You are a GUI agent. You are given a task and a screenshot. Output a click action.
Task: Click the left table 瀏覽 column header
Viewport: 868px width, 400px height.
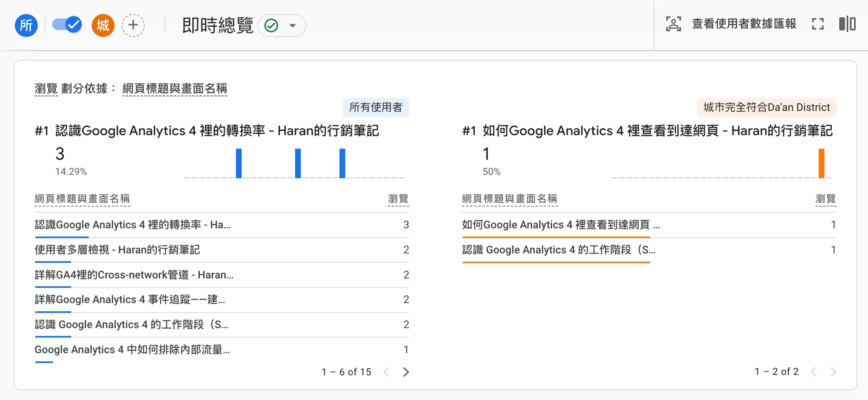click(398, 199)
